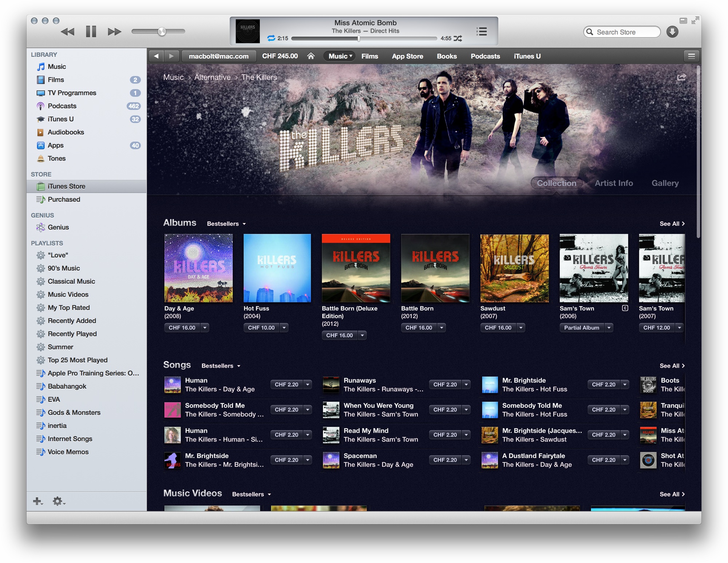Click See All for Albums
Viewport: 728px width, 563px height.
click(x=672, y=224)
